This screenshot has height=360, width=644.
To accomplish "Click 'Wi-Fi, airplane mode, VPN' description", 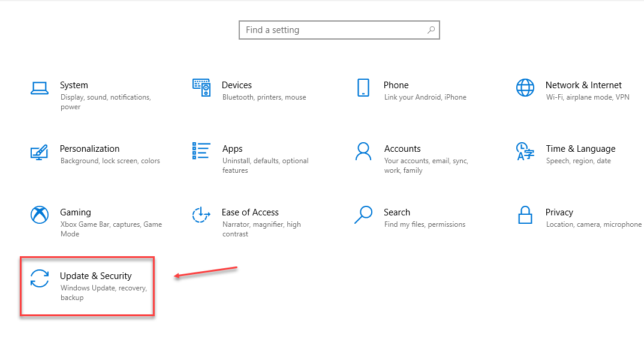I will [x=588, y=97].
